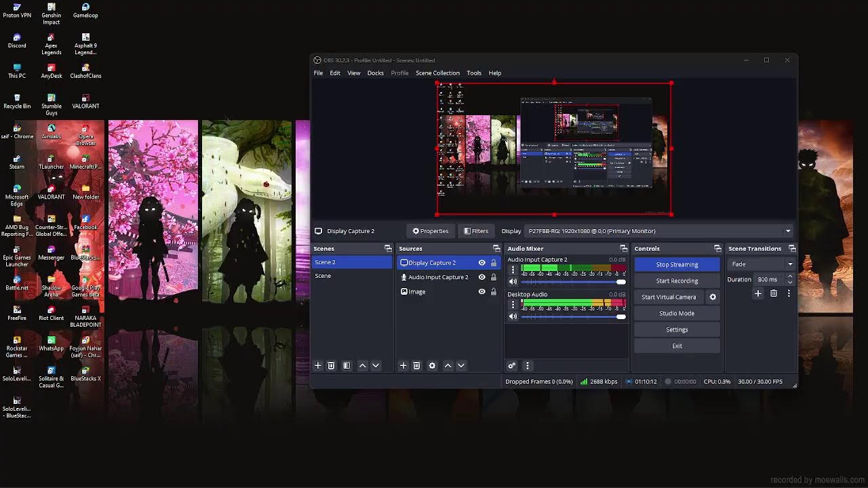868x488 pixels.
Task: Unlock Display Capture 2 source
Action: click(493, 263)
